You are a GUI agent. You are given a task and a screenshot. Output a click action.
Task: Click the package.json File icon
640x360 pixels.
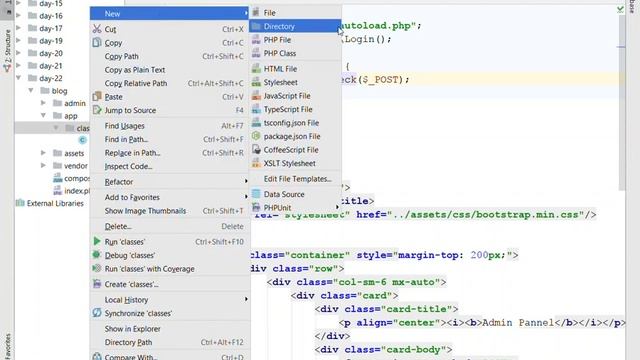pyautogui.click(x=256, y=136)
